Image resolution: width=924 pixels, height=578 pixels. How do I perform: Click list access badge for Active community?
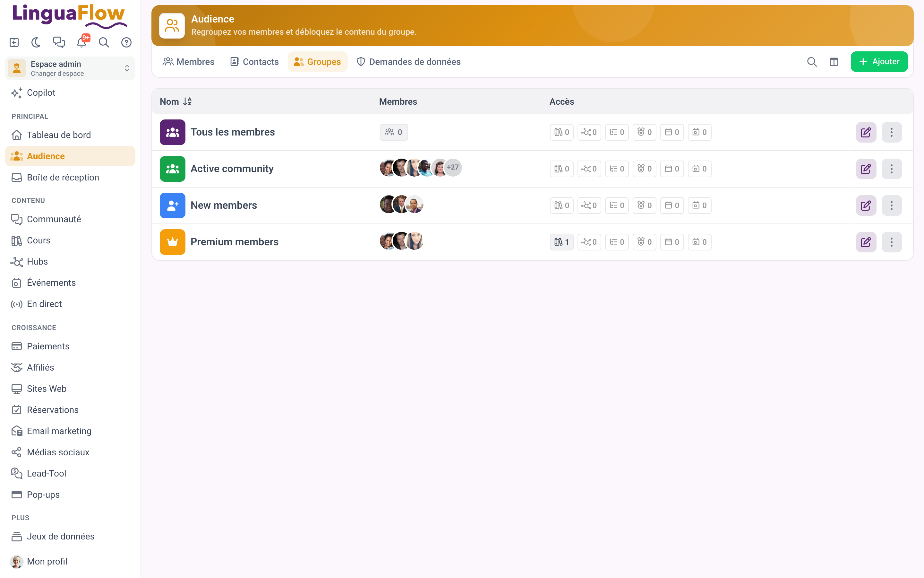coord(617,169)
